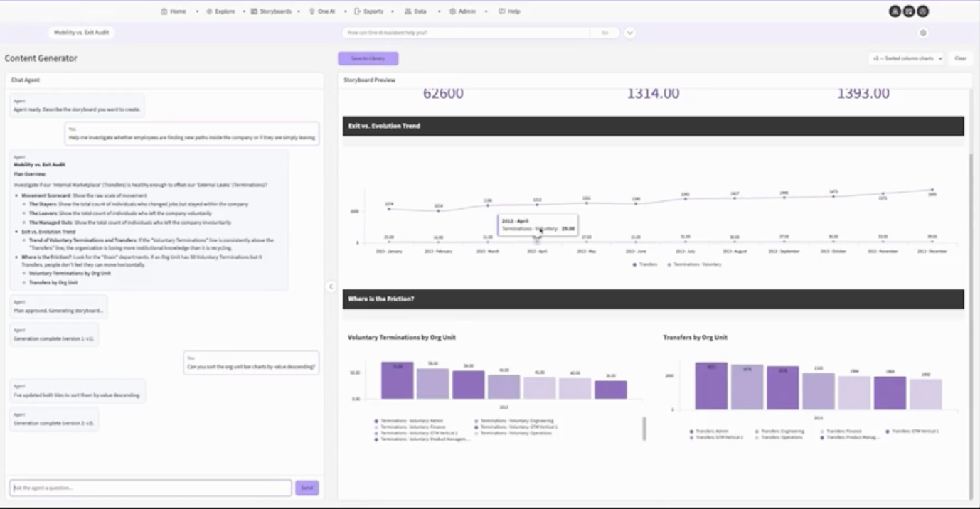Open the version dropdown 'v2 – Sorted column charts'
The height and width of the screenshot is (509, 980).
(x=906, y=58)
